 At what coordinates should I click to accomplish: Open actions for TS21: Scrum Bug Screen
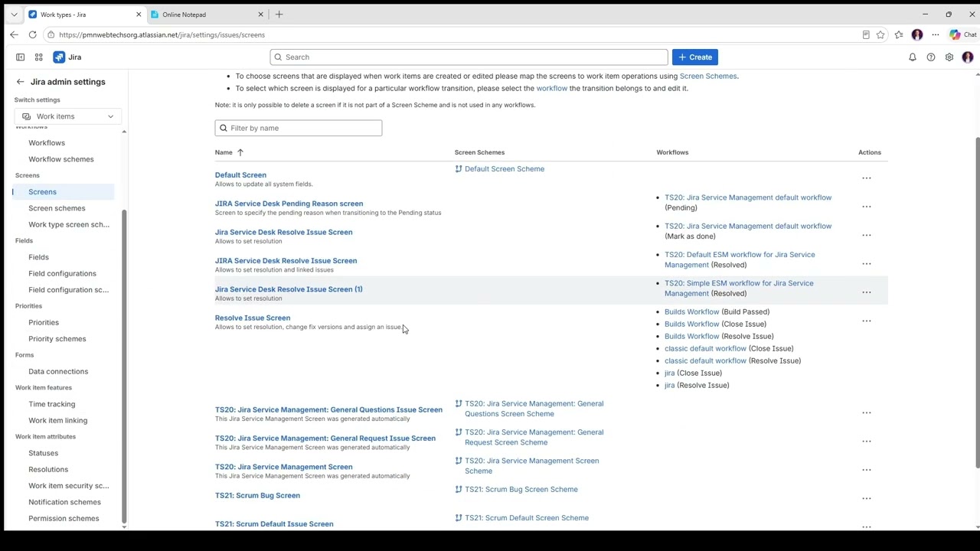pyautogui.click(x=867, y=498)
